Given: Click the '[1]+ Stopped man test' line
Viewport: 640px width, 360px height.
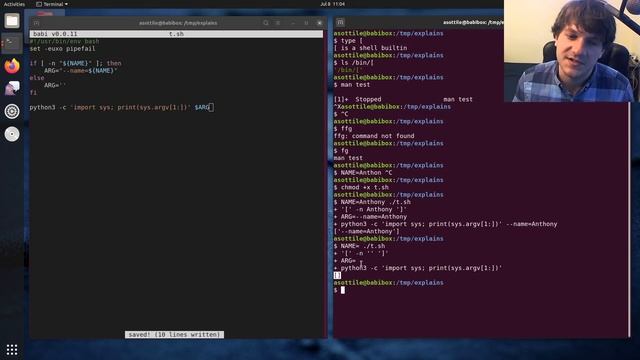Looking at the screenshot, I should tap(403, 99).
